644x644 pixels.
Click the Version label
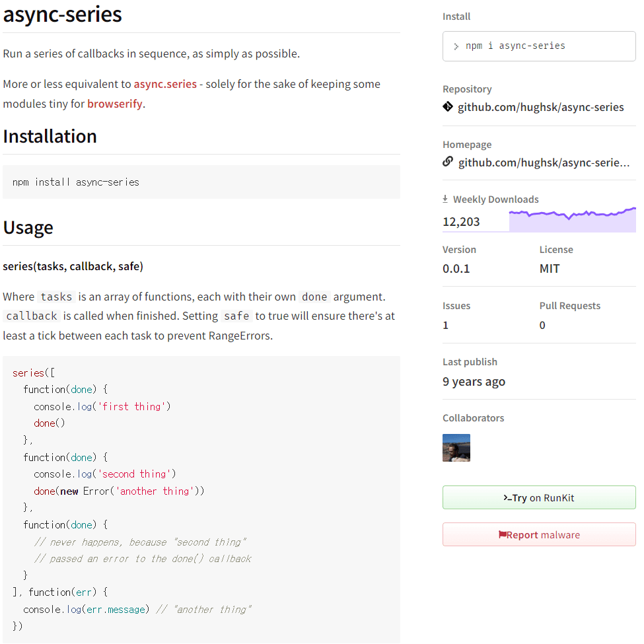coord(459,250)
